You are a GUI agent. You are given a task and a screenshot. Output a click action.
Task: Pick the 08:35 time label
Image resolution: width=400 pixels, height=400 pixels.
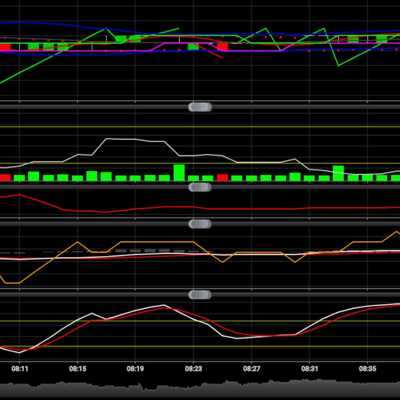(x=367, y=369)
